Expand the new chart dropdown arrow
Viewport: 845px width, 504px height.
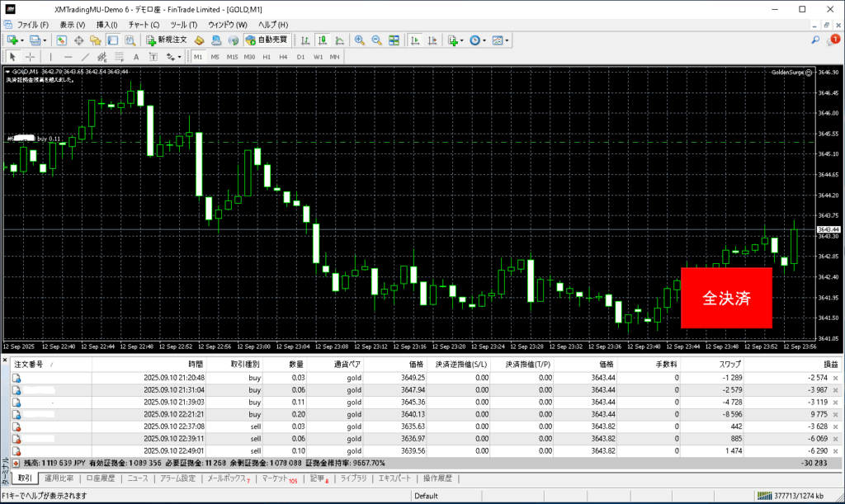coord(23,40)
